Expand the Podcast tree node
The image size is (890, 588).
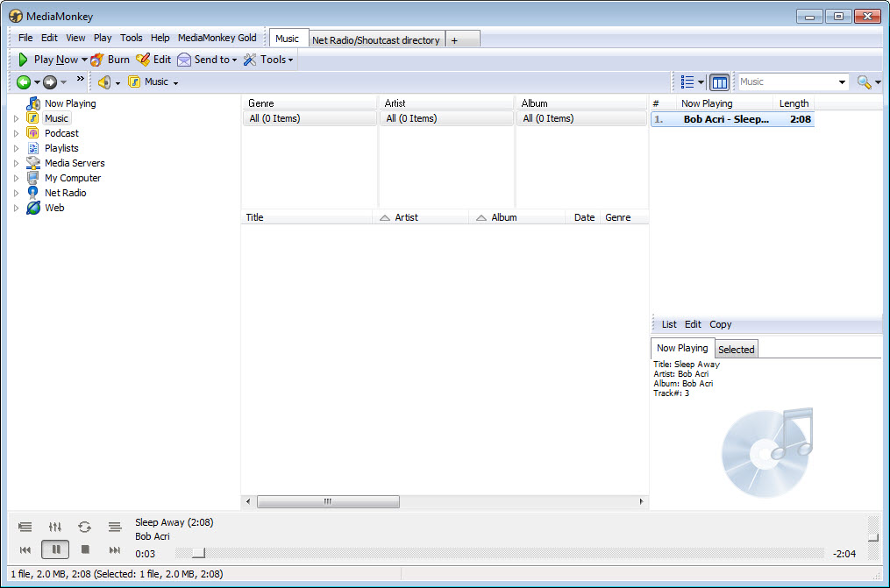click(17, 133)
